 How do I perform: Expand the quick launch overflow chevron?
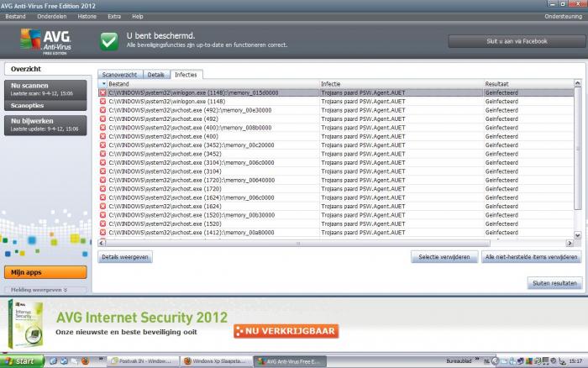tap(101, 359)
